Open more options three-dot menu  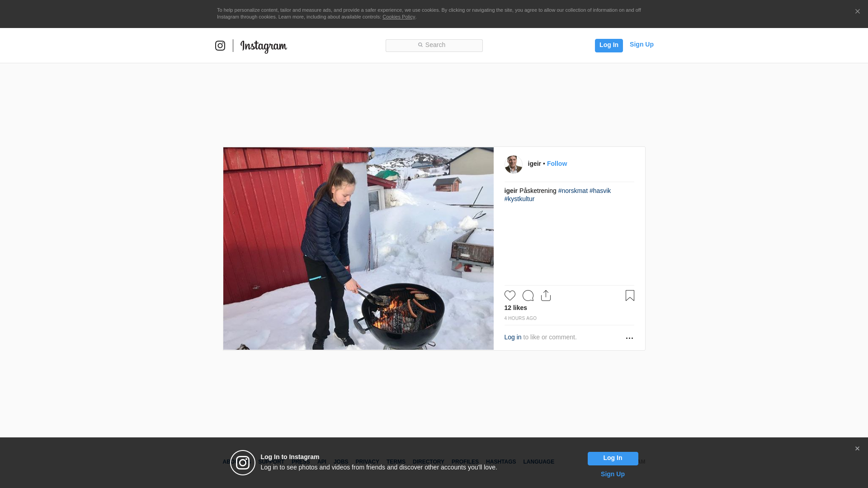[629, 338]
